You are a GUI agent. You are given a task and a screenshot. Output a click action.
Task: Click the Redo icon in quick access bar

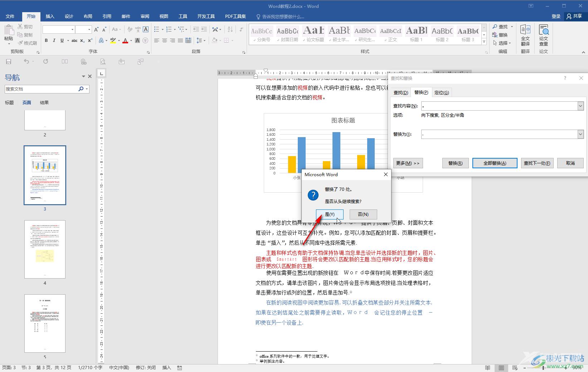(x=45, y=62)
